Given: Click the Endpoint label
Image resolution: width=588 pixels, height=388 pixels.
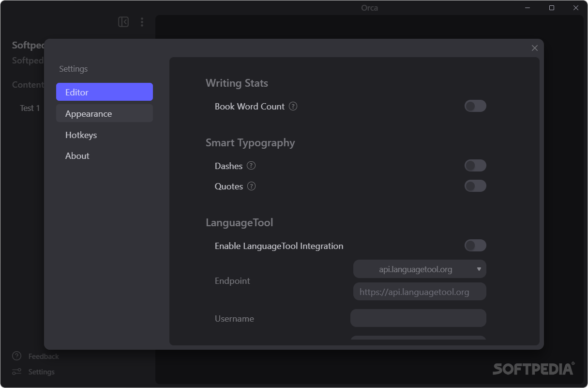Looking at the screenshot, I should tap(232, 280).
